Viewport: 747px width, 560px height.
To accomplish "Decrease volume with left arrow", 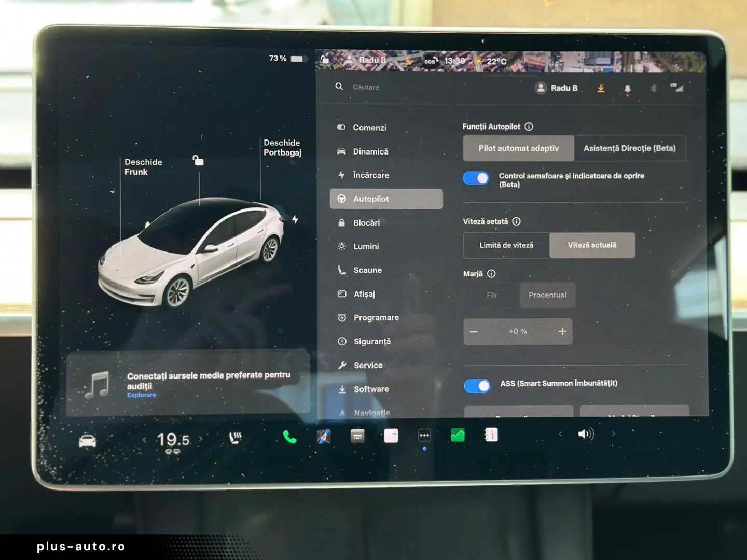I will [560, 434].
